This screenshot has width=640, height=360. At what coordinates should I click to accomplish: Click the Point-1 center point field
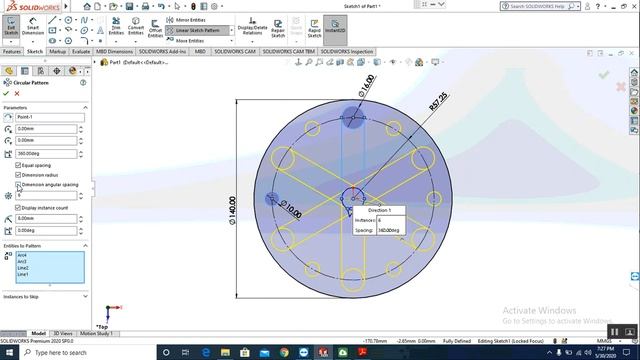tap(50, 117)
